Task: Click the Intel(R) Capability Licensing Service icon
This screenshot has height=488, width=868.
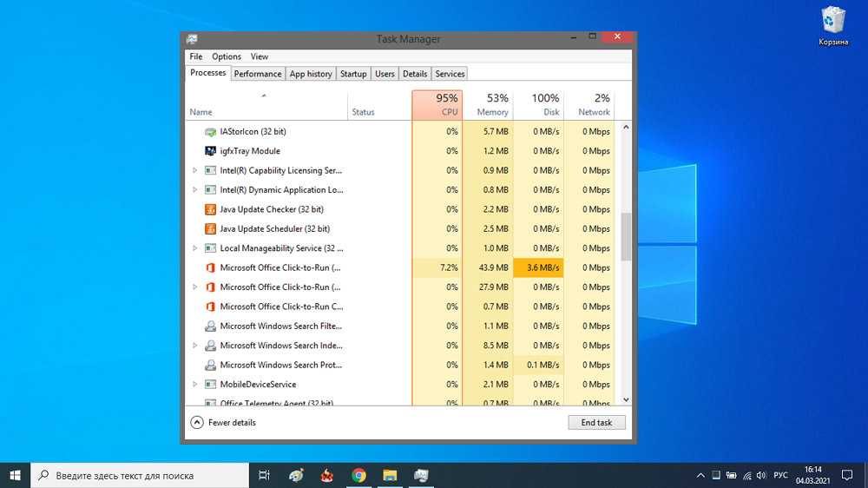Action: coord(210,170)
